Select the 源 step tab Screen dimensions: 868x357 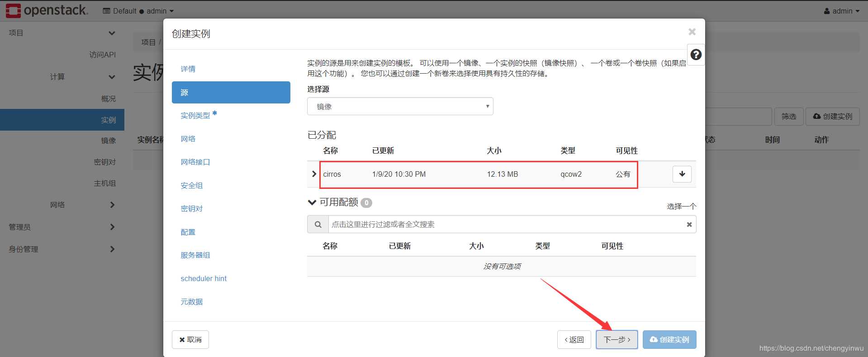coord(231,92)
